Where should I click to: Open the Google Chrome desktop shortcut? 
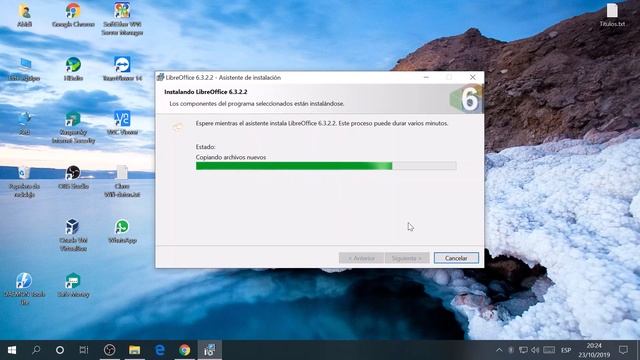click(73, 15)
